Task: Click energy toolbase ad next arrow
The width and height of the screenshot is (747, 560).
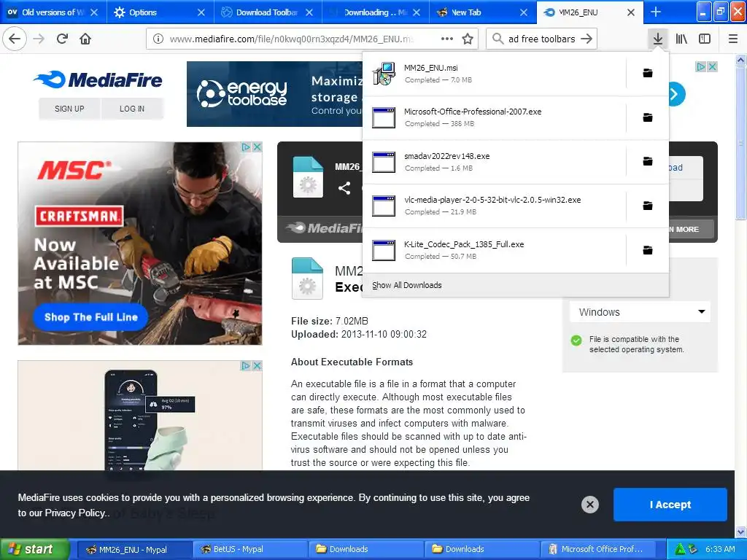Action: point(674,94)
